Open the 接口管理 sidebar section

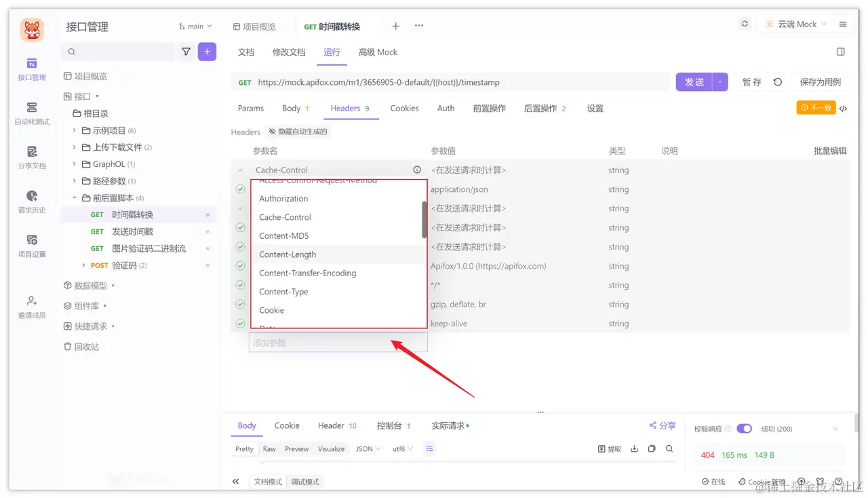(x=32, y=69)
